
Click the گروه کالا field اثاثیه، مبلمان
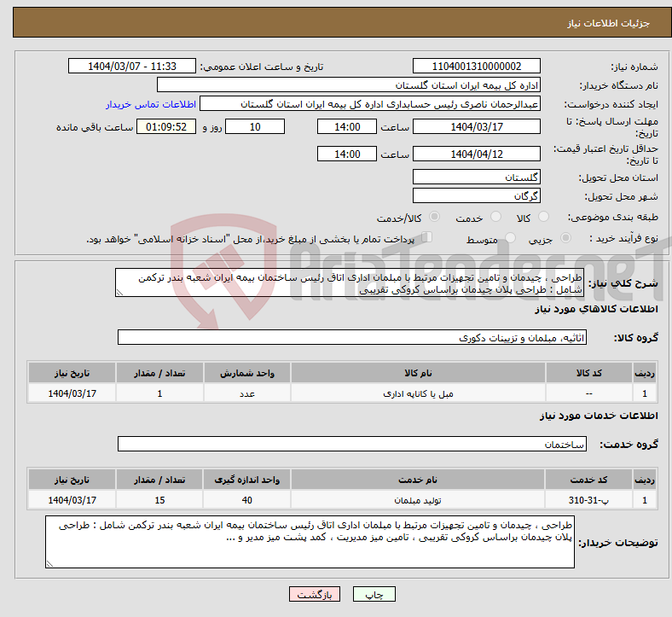352,337
